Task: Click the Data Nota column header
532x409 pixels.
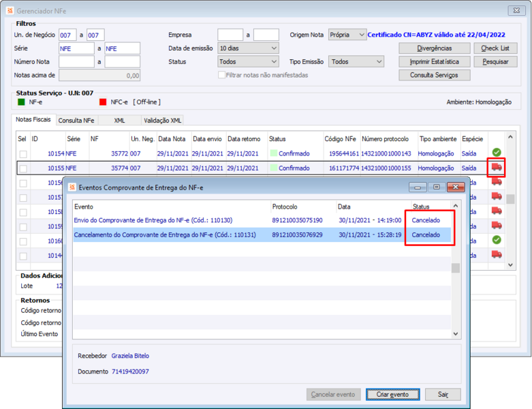Action: 172,139
